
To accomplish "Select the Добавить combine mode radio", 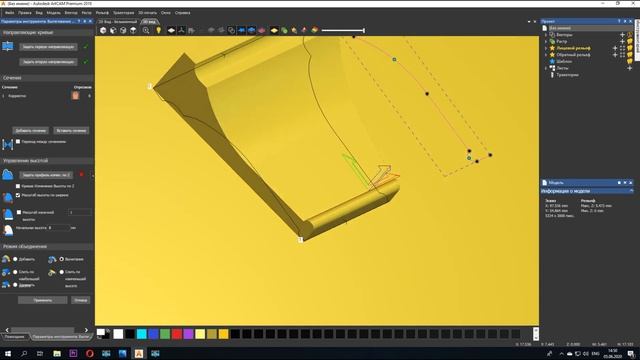I will click(x=15, y=259).
